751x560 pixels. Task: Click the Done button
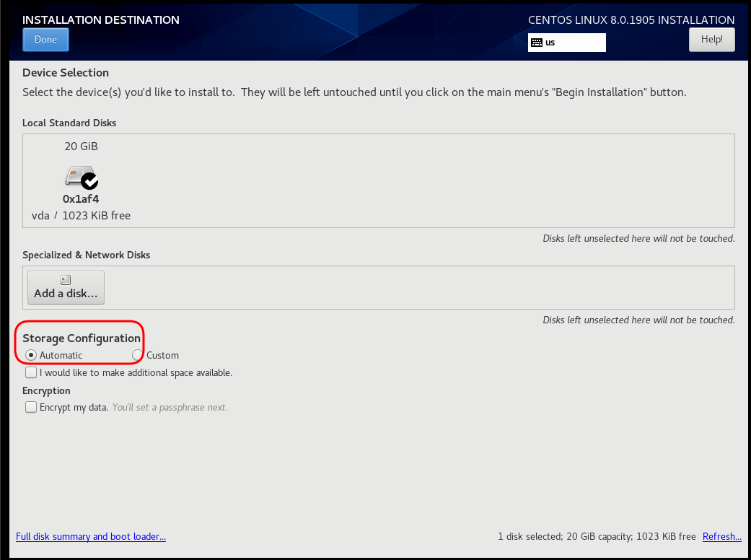45,39
